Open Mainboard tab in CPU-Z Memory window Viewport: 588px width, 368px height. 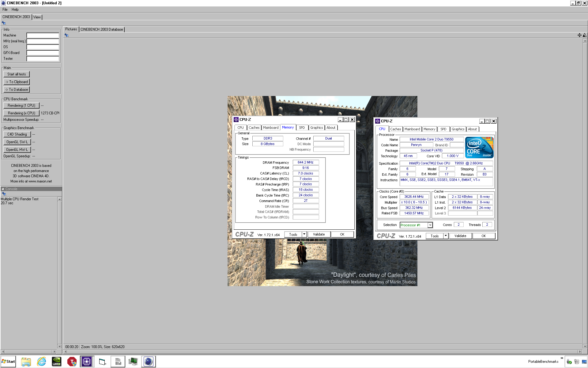click(271, 128)
